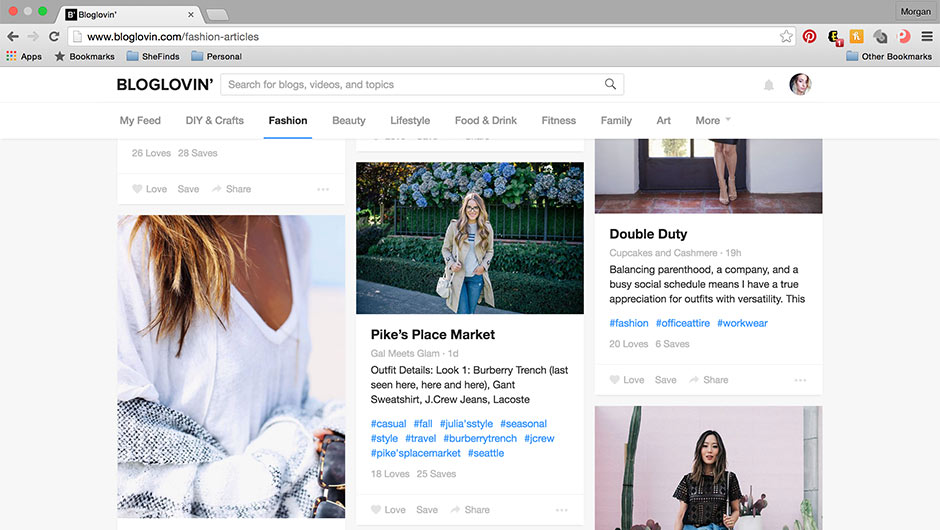Love the post with 26 Loves
This screenshot has width=940, height=530.
[x=149, y=189]
